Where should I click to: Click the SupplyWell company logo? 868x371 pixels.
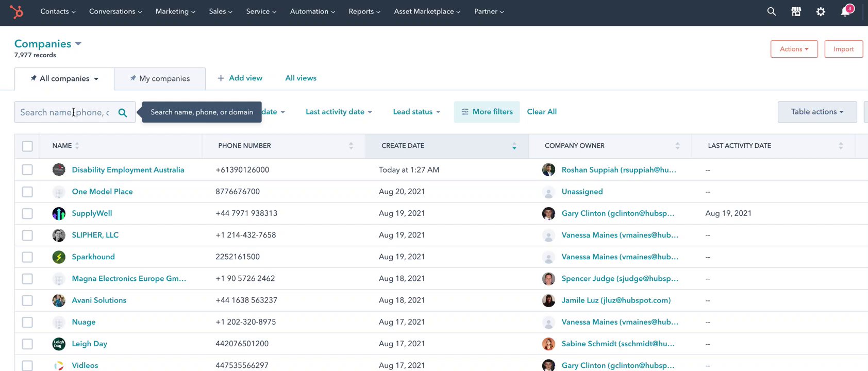tap(59, 213)
